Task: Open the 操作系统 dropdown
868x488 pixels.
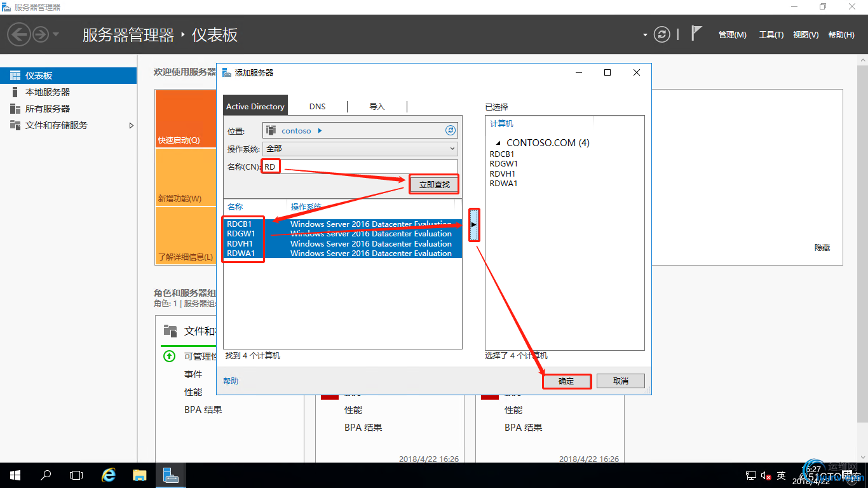Action: coord(360,148)
